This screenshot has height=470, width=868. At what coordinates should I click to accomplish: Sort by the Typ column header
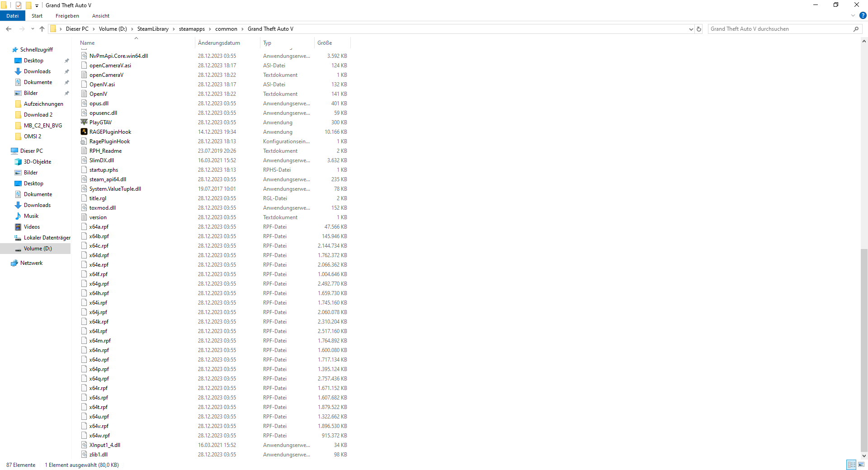(287, 43)
